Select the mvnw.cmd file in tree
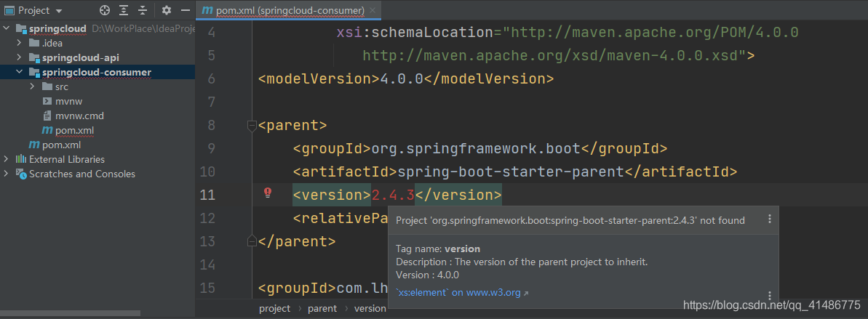This screenshot has width=868, height=319. pos(79,116)
